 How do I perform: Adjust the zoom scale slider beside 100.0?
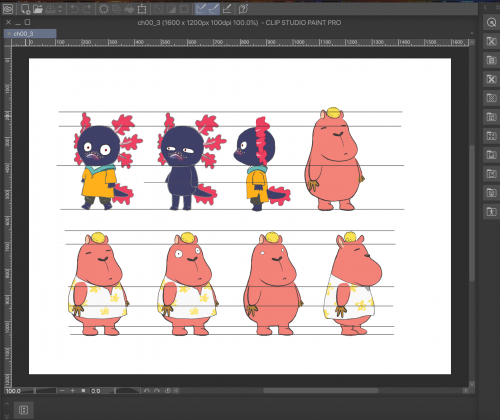click(x=46, y=391)
